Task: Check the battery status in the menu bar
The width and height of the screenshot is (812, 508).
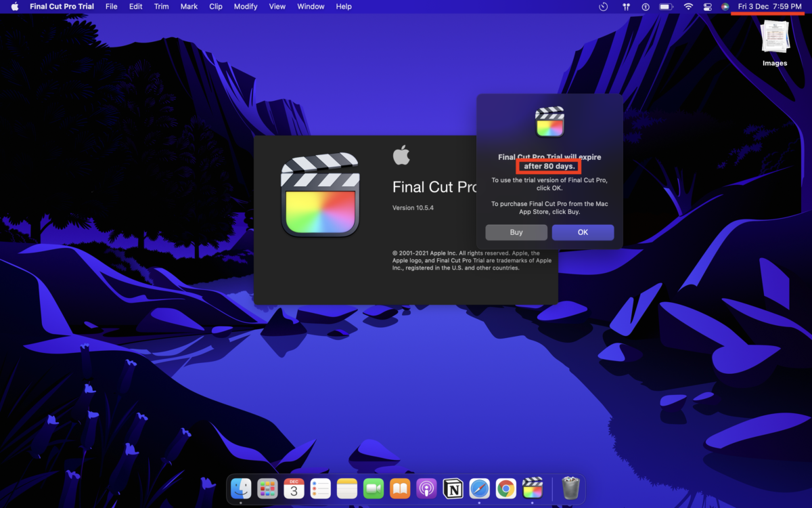Action: coord(664,7)
